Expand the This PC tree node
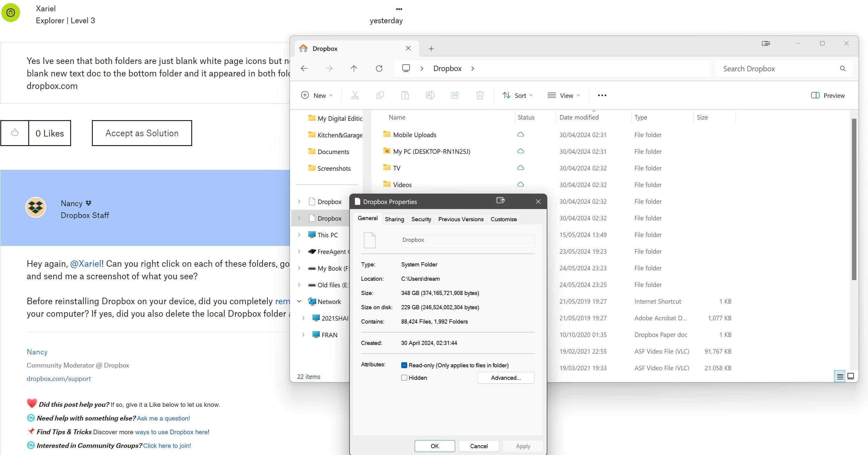Image resolution: width=868 pixels, height=455 pixels. tap(299, 235)
